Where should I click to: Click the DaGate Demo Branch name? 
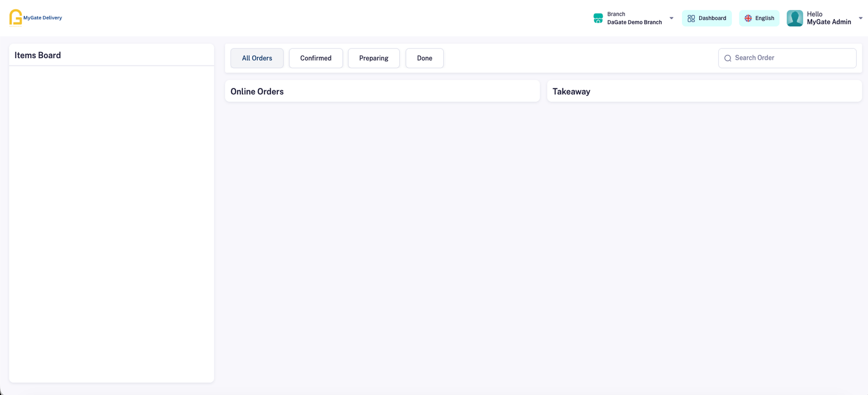(634, 22)
